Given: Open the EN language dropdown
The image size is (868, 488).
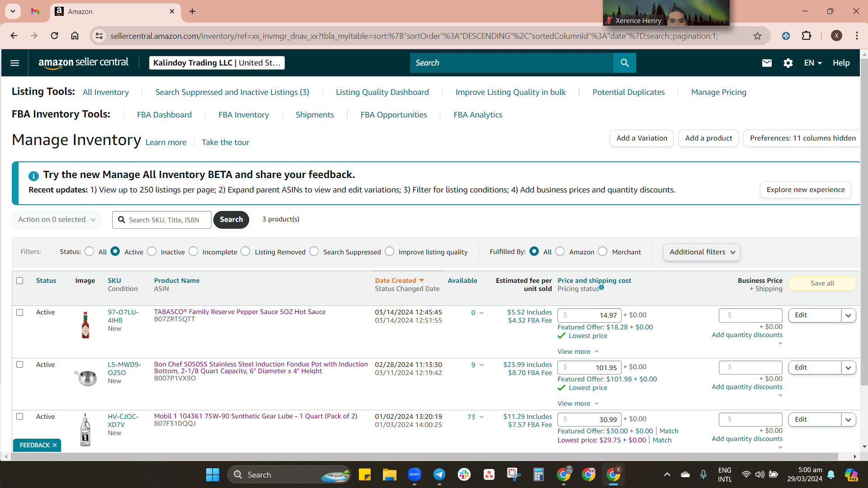Looking at the screenshot, I should point(813,63).
